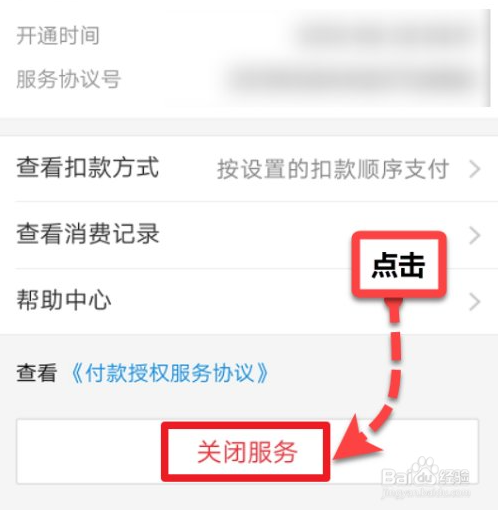This screenshot has height=510, width=499.
Task: Click the blurred 开通时间 value
Action: (387, 35)
